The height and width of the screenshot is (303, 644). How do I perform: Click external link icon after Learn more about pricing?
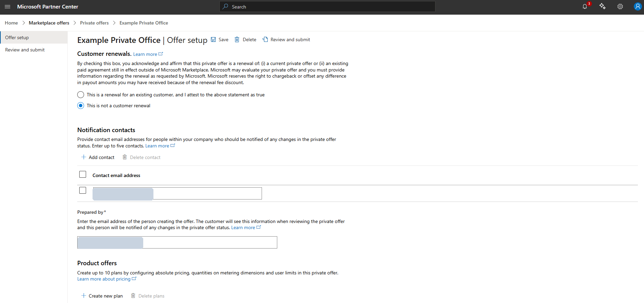[134, 278]
